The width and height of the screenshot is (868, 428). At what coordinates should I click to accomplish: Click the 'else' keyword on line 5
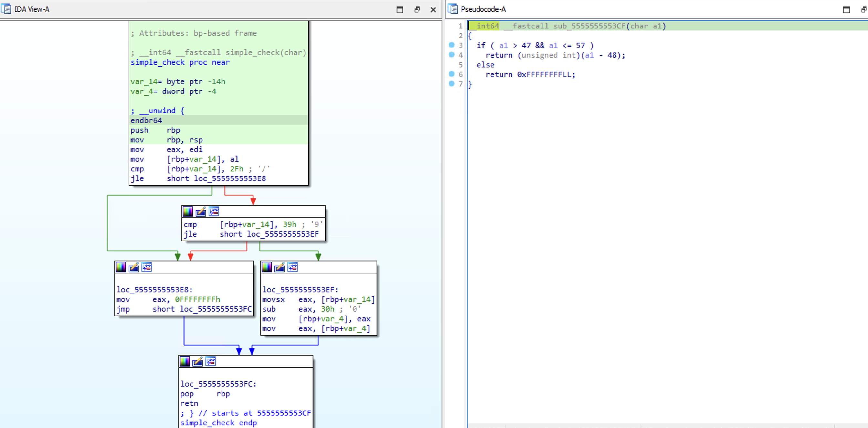(485, 65)
